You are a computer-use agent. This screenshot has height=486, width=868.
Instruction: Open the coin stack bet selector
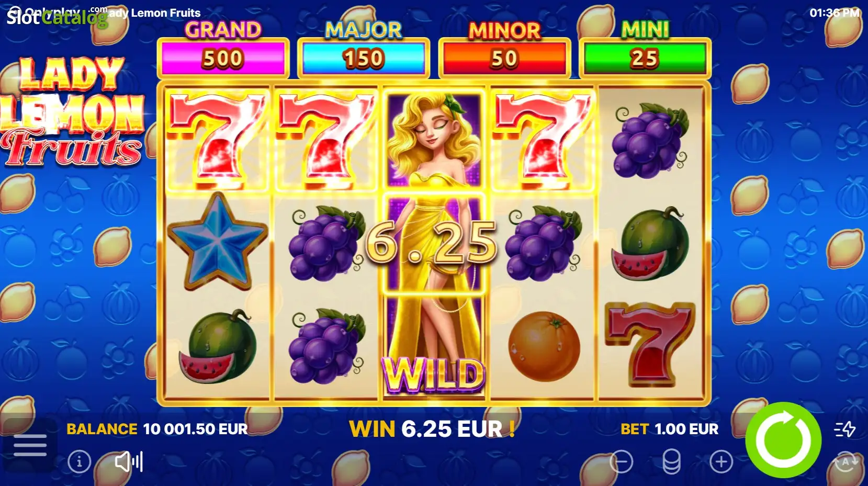(671, 462)
